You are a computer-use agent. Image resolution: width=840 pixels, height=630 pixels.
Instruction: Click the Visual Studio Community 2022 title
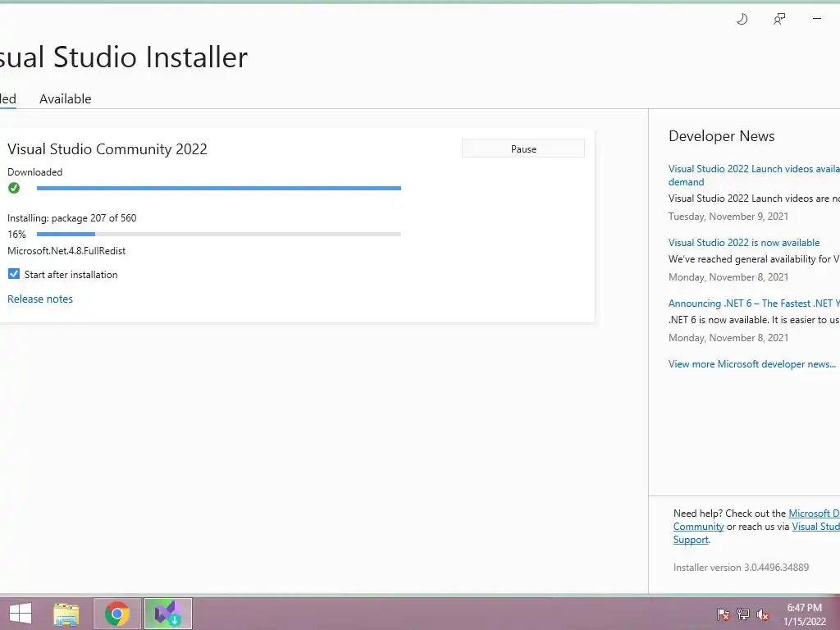[x=107, y=149]
